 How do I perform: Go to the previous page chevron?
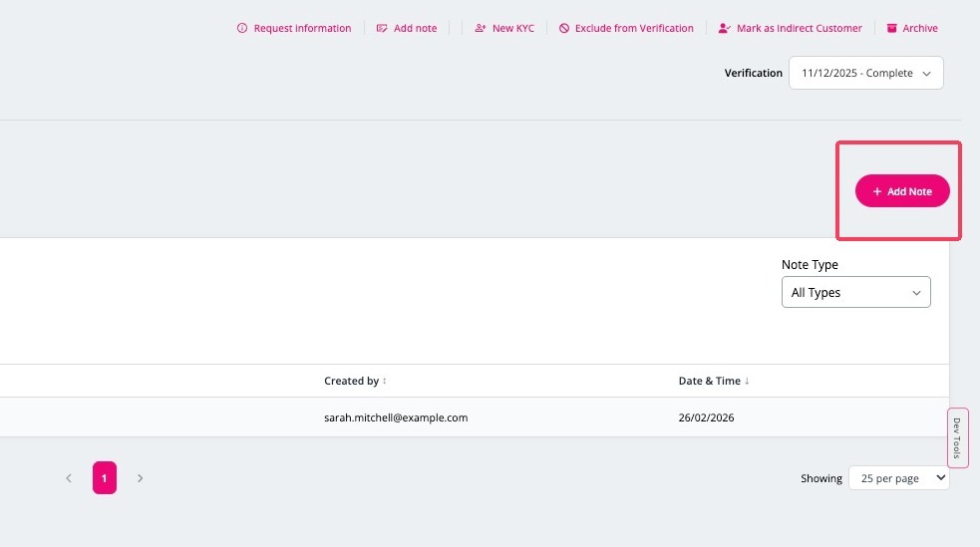click(69, 478)
